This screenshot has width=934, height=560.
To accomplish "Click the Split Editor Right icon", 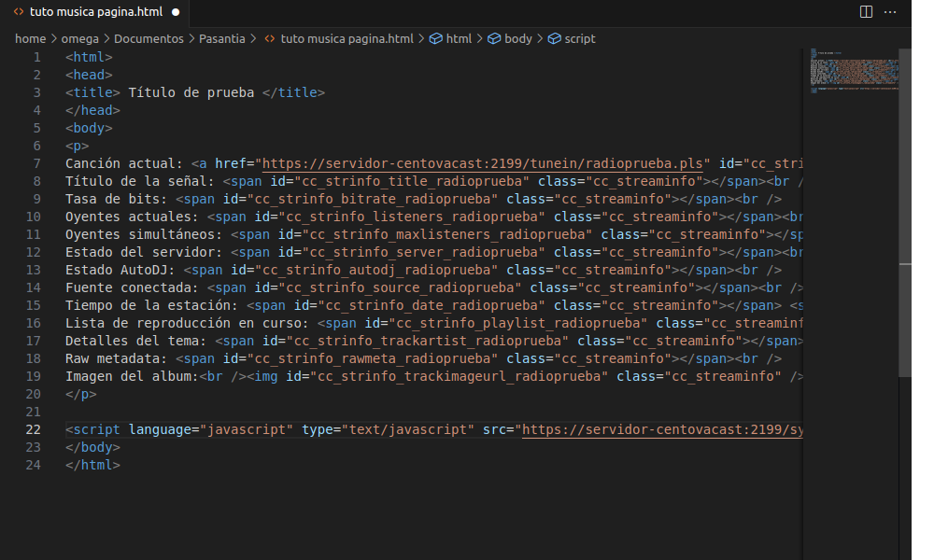I will tap(866, 12).
